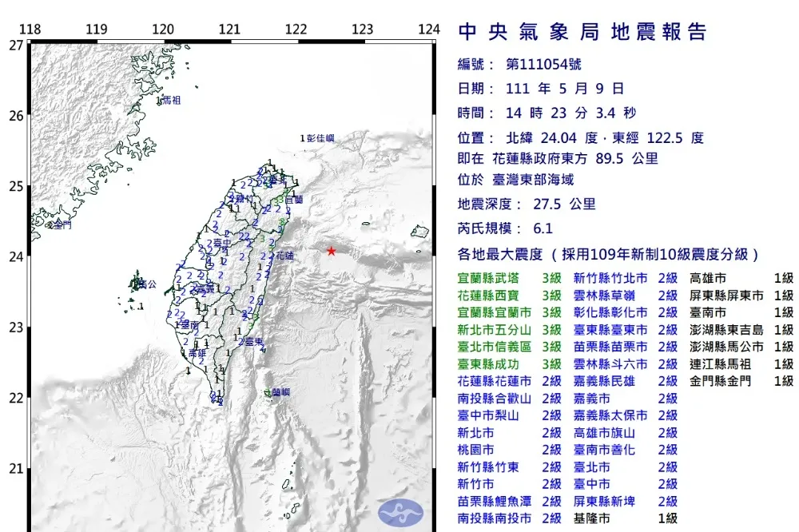Click 宜蘭縣武塔 3級 entry
This screenshot has height=532, width=799.
pyautogui.click(x=509, y=278)
